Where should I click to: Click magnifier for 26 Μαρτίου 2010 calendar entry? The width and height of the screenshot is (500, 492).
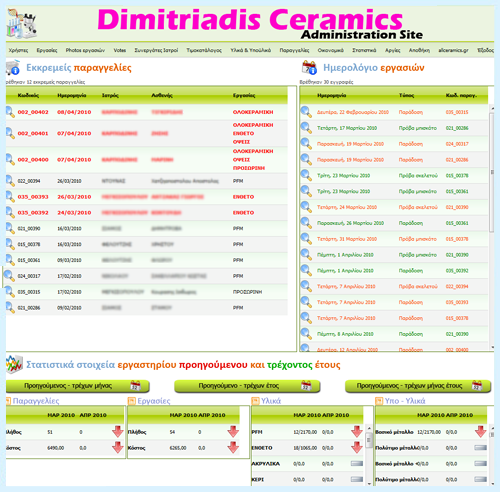306,223
